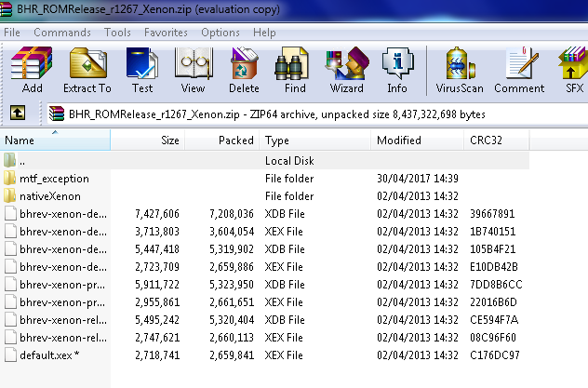Sort by the Size column header
The height and width of the screenshot is (388, 588).
147,140
